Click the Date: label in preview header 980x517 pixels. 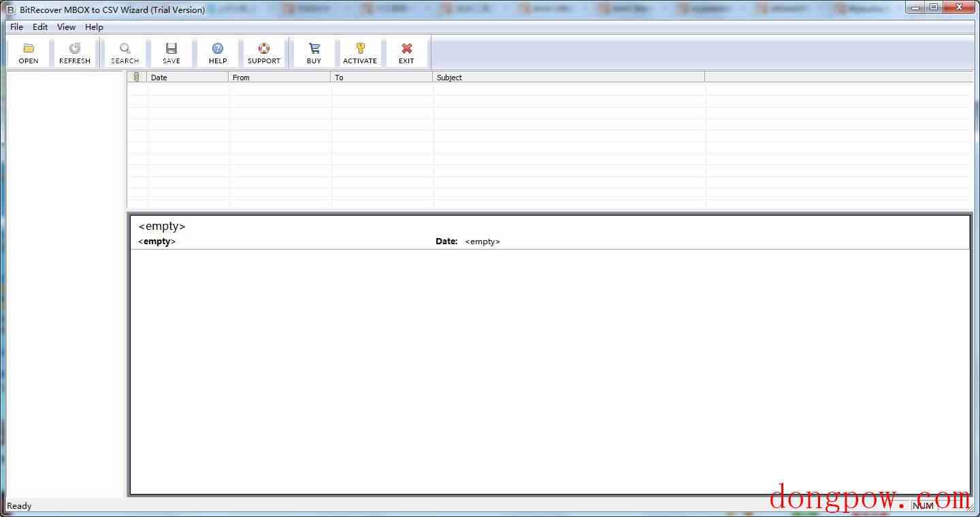446,241
